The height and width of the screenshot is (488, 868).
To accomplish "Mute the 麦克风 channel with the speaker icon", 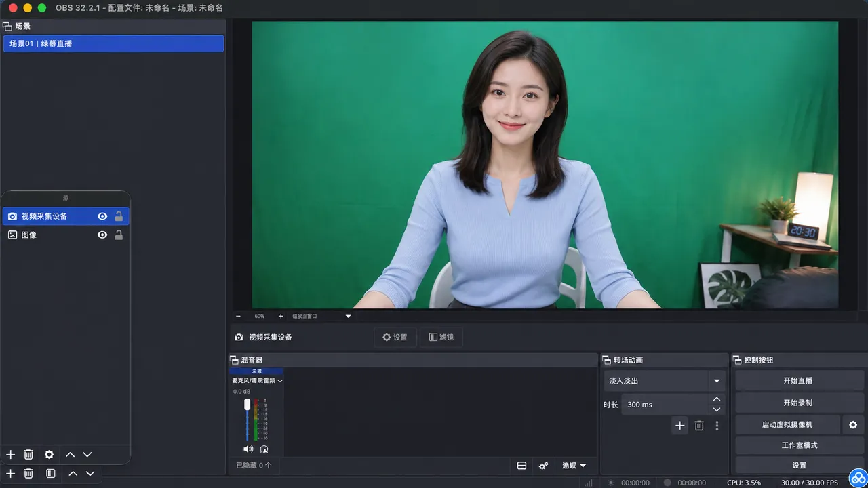I will point(248,449).
